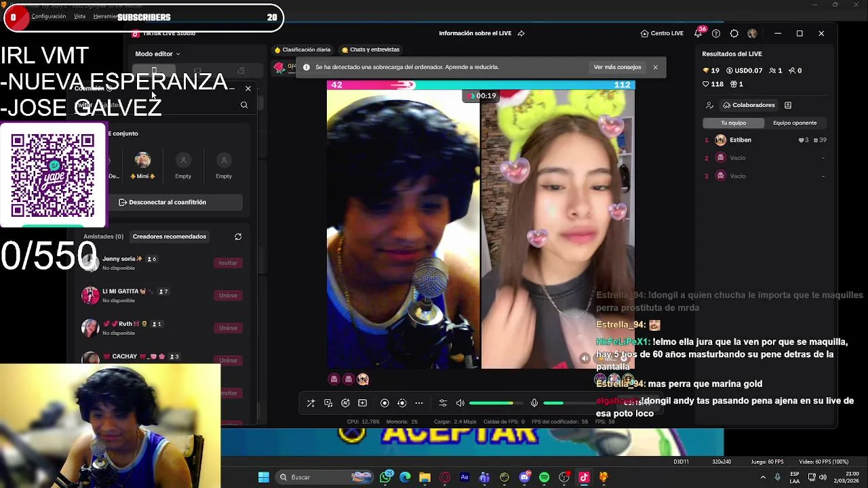Dismiss the computer overload warning
The image size is (868, 488).
[x=655, y=67]
